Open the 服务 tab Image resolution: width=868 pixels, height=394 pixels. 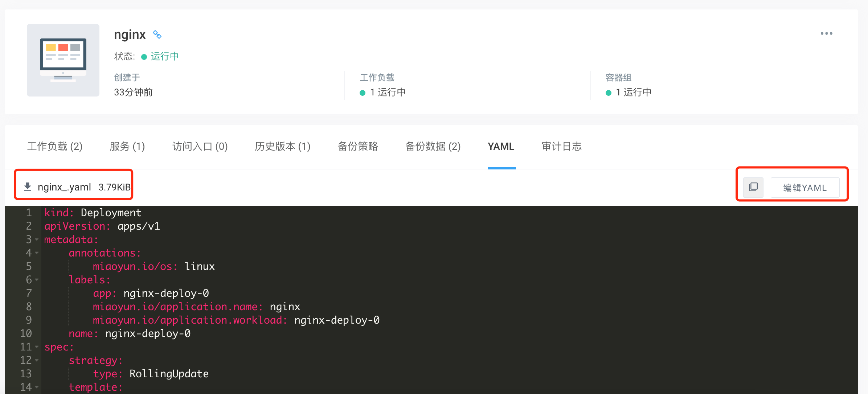coord(127,147)
